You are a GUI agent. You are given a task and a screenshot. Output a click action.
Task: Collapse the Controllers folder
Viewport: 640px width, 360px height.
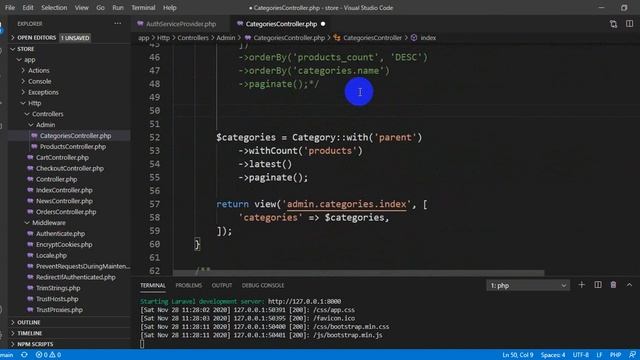coord(47,114)
